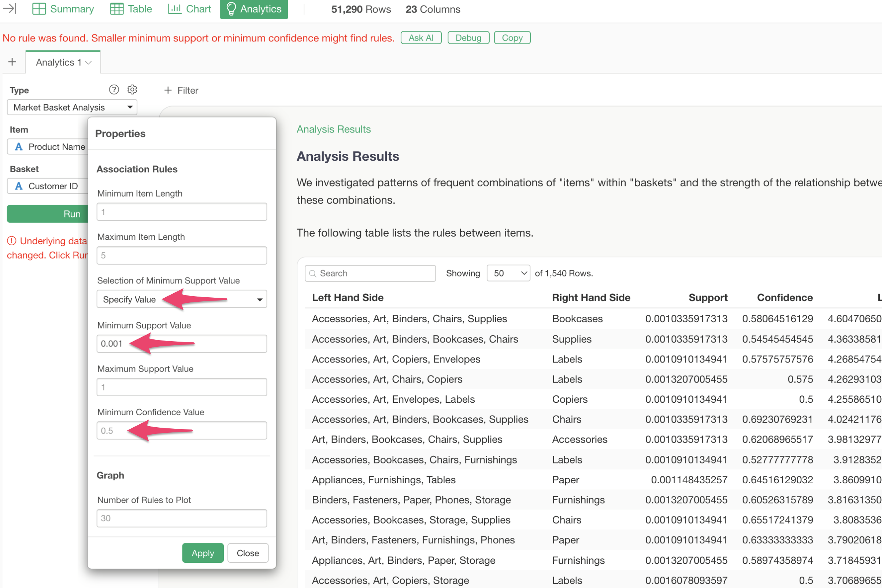Click the help question mark icon
This screenshot has height=588, width=882.
point(114,90)
